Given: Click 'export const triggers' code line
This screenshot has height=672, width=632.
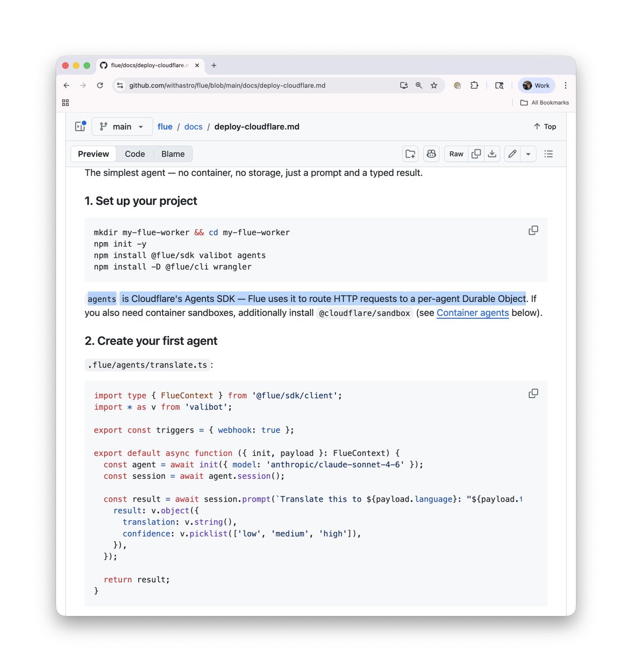Looking at the screenshot, I should pyautogui.click(x=194, y=430).
